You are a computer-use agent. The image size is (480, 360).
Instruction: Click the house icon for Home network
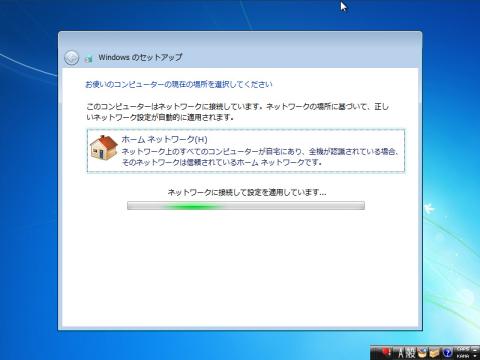point(104,148)
